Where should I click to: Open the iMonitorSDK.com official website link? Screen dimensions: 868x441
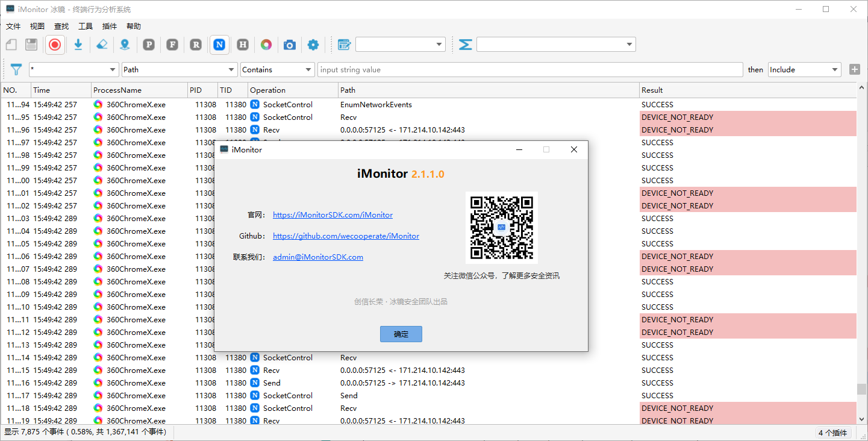(333, 215)
